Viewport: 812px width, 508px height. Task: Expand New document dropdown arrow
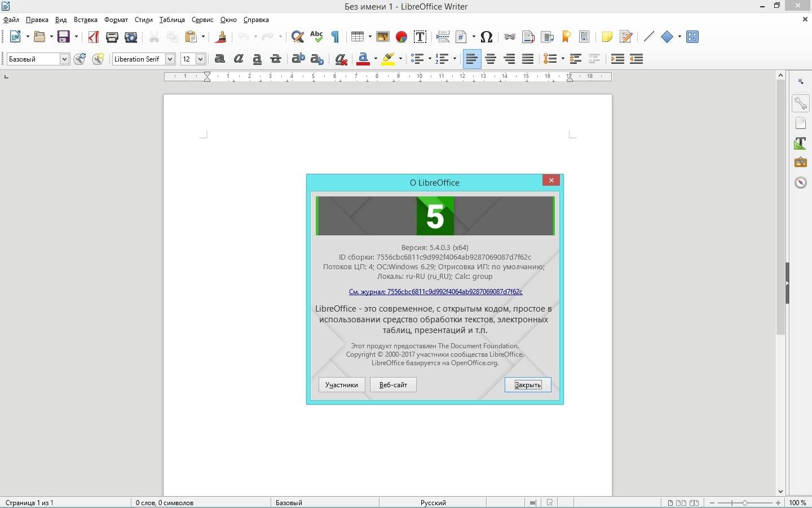tap(27, 37)
